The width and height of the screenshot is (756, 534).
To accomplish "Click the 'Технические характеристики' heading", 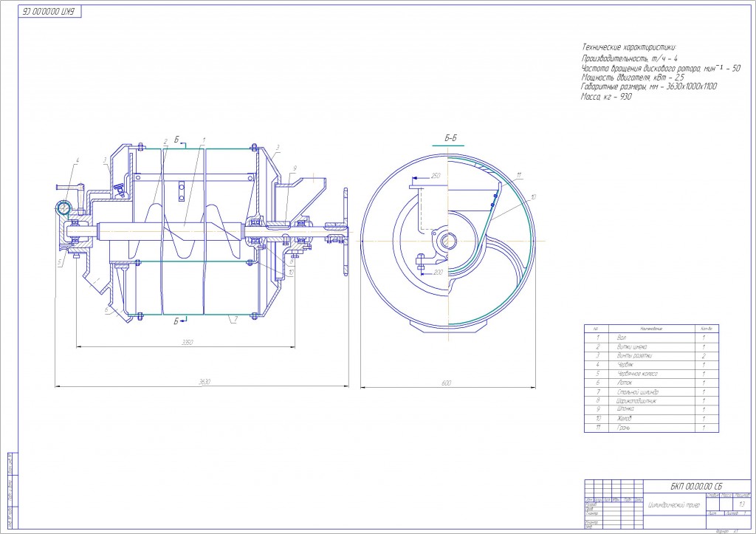I will coord(629,47).
